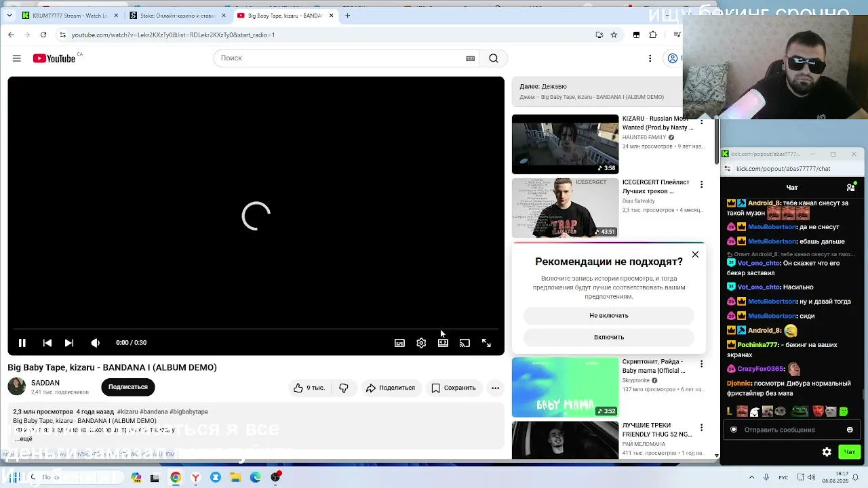Close the Stake casino tab

coord(224,16)
